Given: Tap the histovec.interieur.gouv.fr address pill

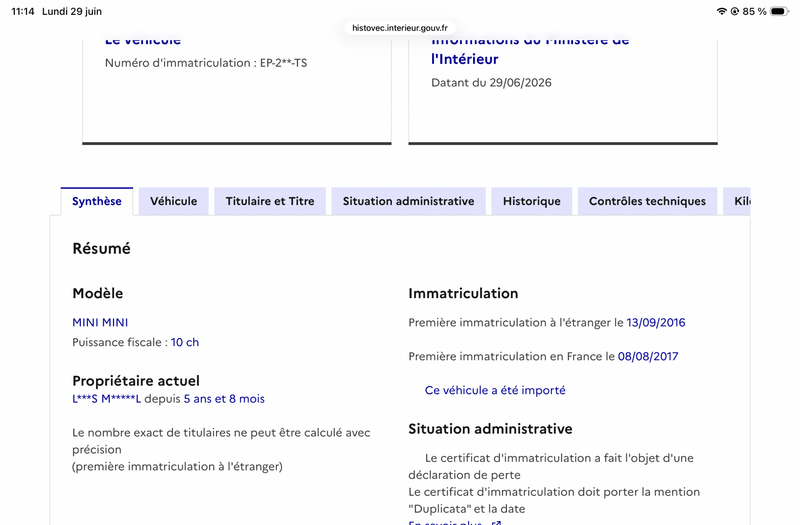Looking at the screenshot, I should 399,28.
